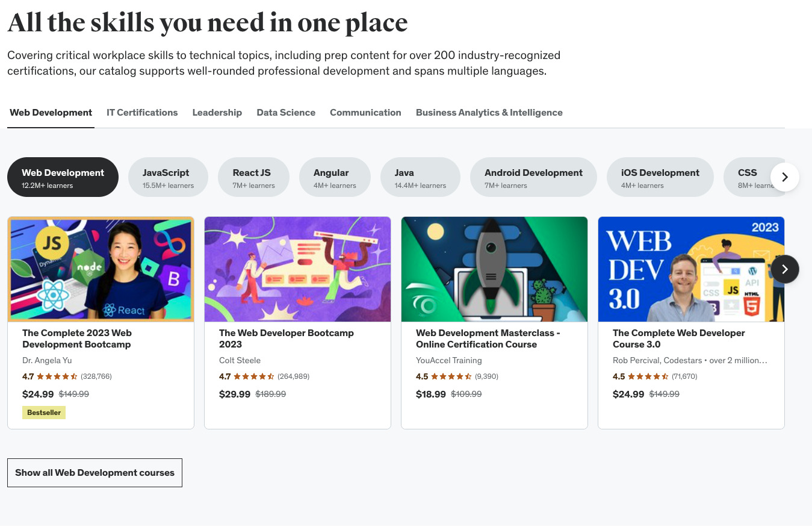Click the course carousel next arrow

pos(784,269)
